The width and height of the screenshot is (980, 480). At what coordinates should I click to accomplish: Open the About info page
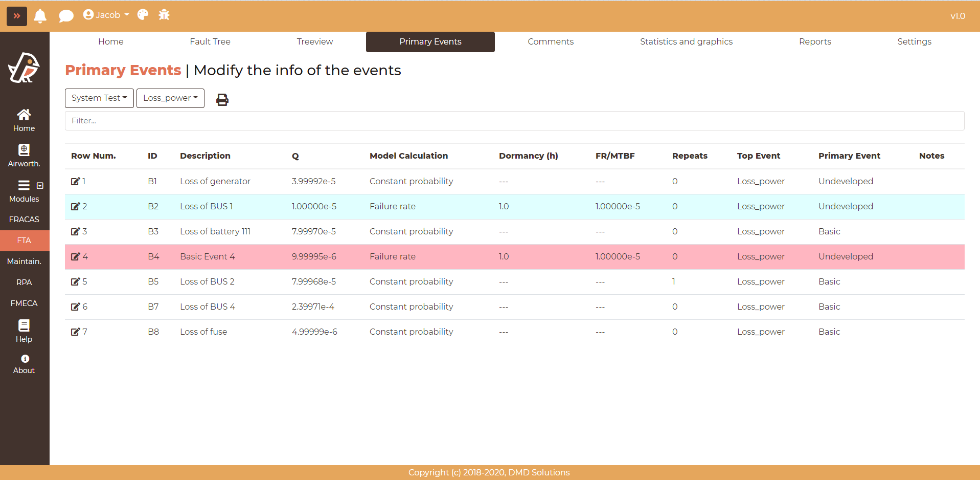(24, 364)
